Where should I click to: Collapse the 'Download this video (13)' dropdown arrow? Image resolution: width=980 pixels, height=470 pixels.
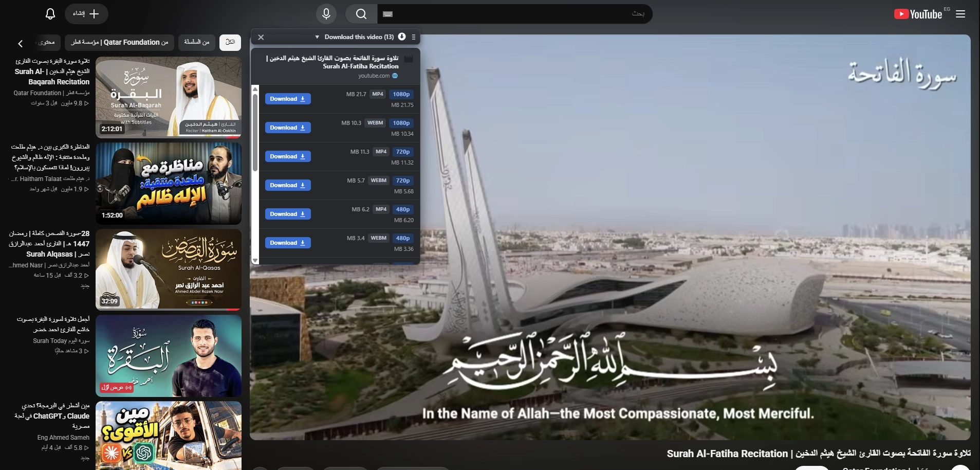click(317, 37)
